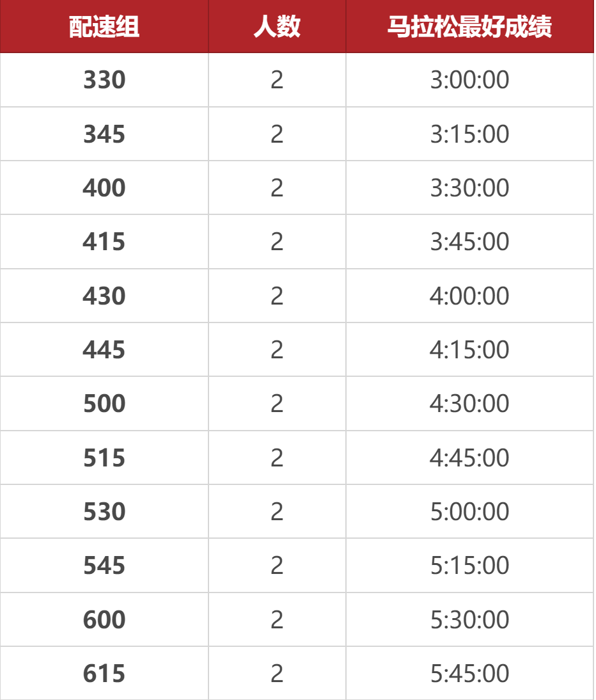Click pace group 345 cell
This screenshot has height=700, width=596.
pyautogui.click(x=104, y=134)
